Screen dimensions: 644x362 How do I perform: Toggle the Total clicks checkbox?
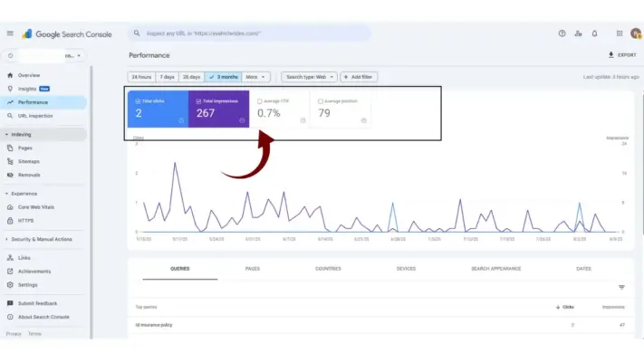(x=138, y=101)
